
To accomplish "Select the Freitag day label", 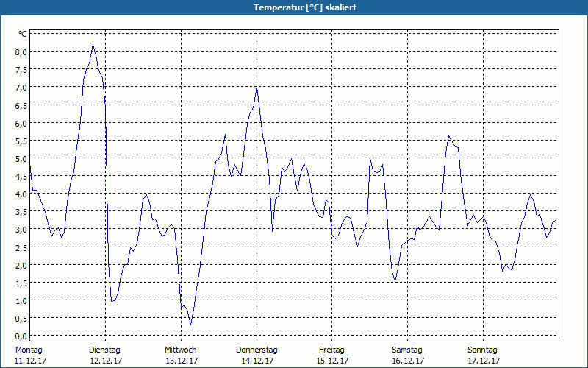I will point(331,350).
